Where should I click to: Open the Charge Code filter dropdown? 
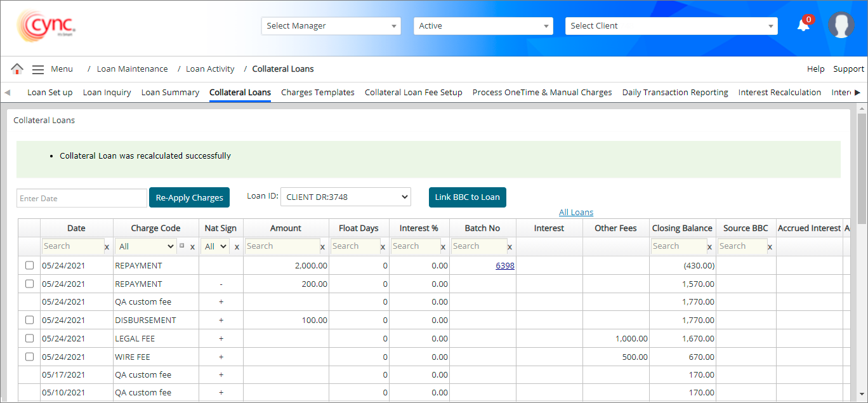click(x=147, y=246)
